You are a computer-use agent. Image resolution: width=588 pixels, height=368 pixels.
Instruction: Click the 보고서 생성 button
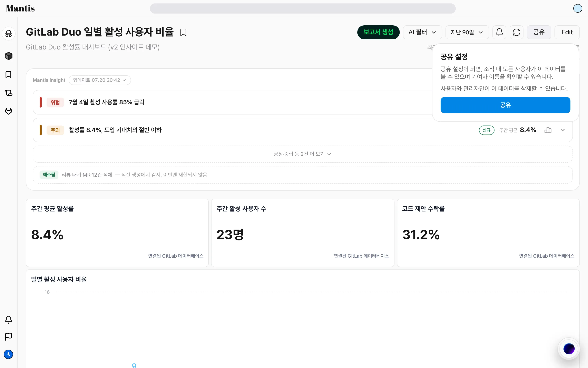point(378,32)
